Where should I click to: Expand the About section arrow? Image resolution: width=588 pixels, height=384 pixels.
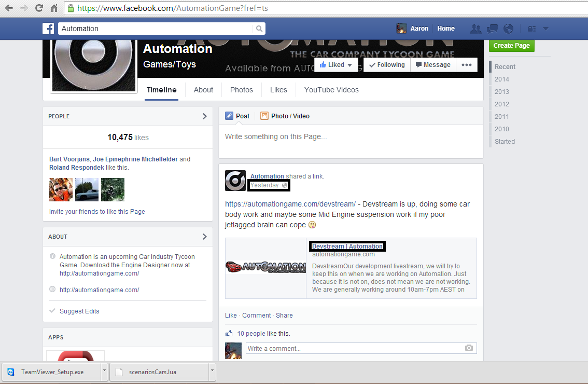point(204,237)
